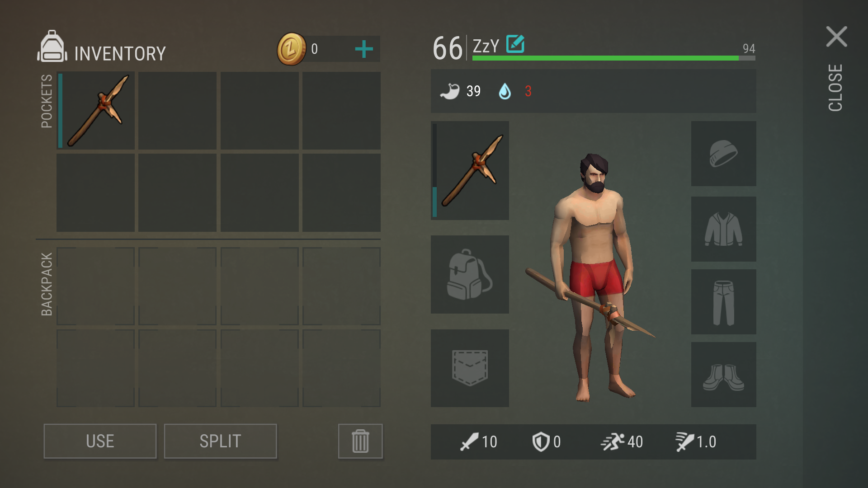Tap the thirst water drop indicator
The width and height of the screenshot is (868, 488).
(505, 91)
